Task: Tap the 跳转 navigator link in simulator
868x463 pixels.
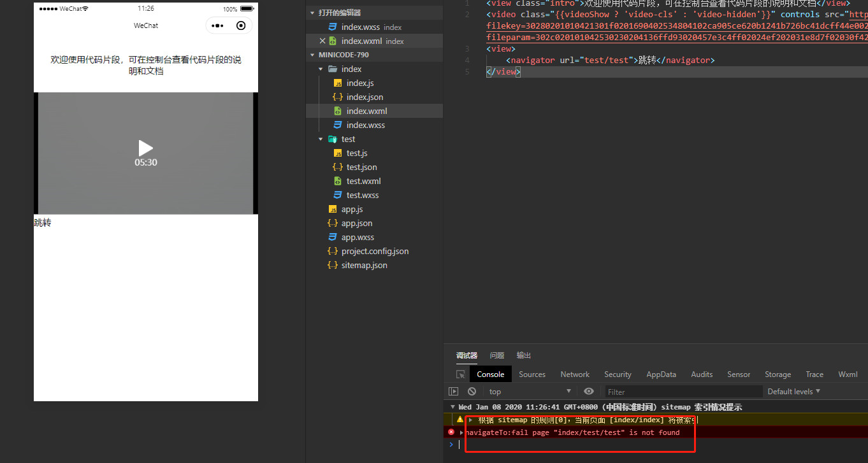Action: [x=43, y=223]
